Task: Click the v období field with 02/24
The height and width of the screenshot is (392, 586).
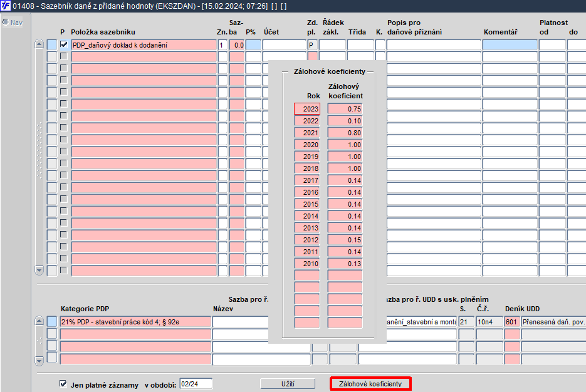Action: tap(196, 384)
